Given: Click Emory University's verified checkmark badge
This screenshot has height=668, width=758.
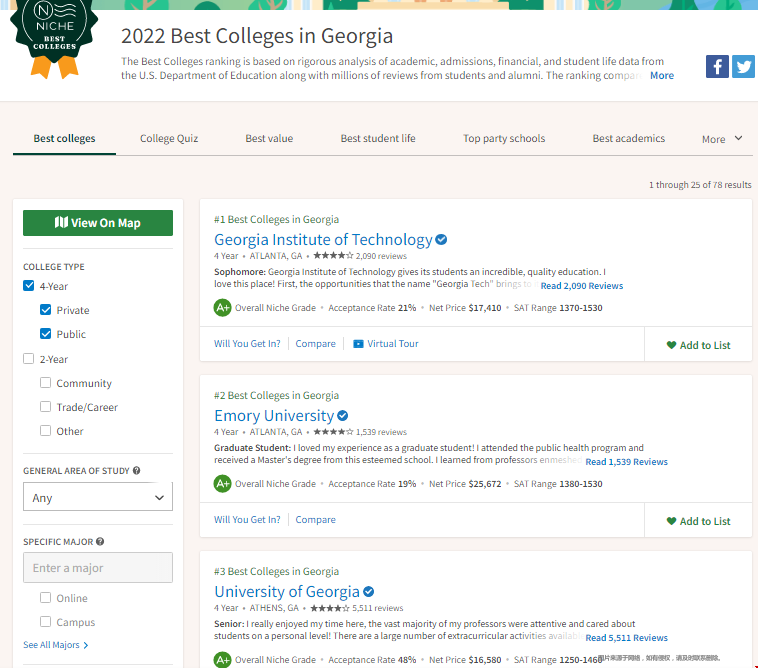Looking at the screenshot, I should tap(343, 416).
